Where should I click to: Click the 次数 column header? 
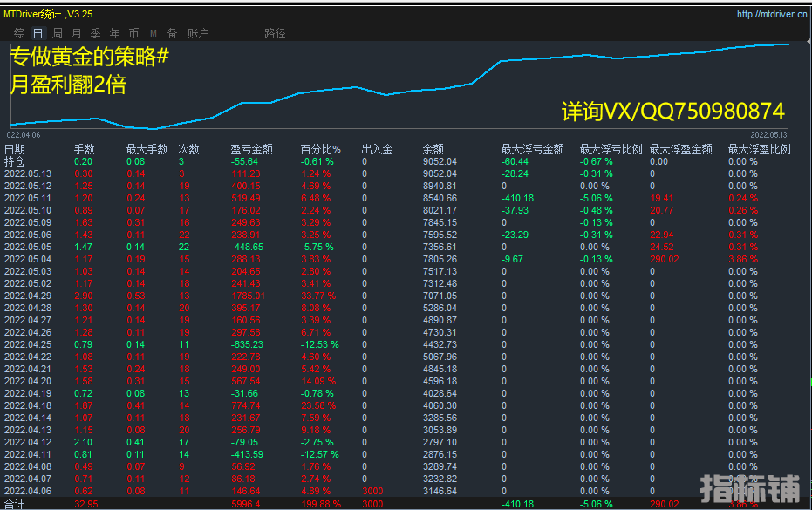pos(189,150)
